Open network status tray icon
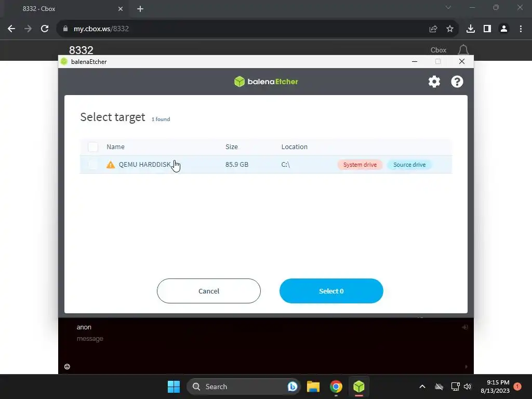532x399 pixels. pyautogui.click(x=455, y=387)
